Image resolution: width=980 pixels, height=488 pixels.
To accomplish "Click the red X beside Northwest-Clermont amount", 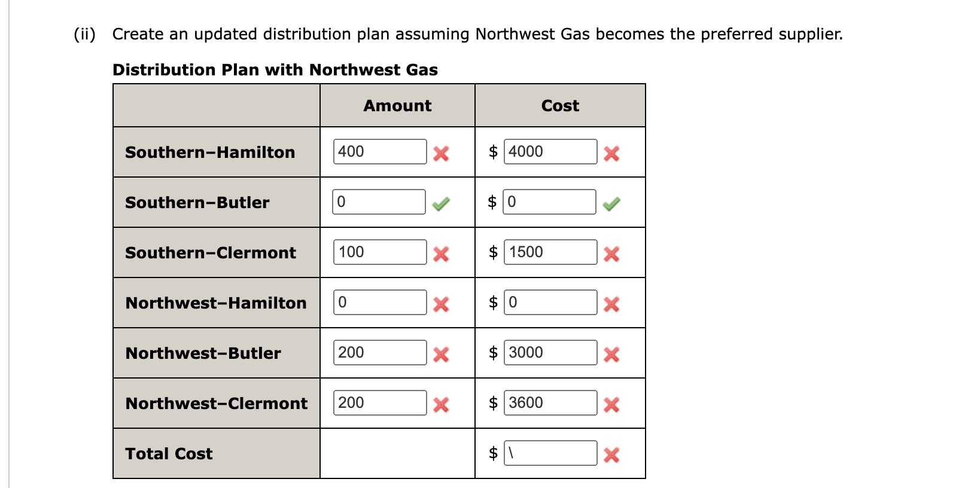I will tap(441, 405).
